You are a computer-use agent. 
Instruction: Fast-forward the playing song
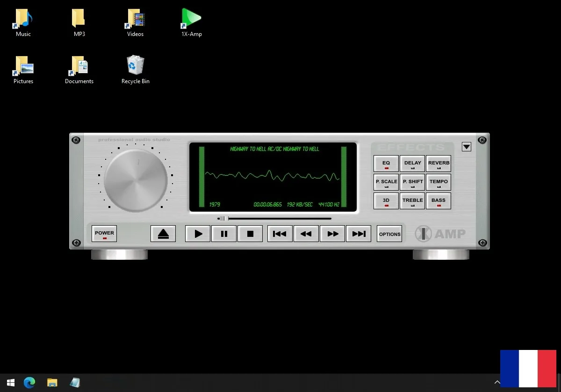(x=332, y=234)
